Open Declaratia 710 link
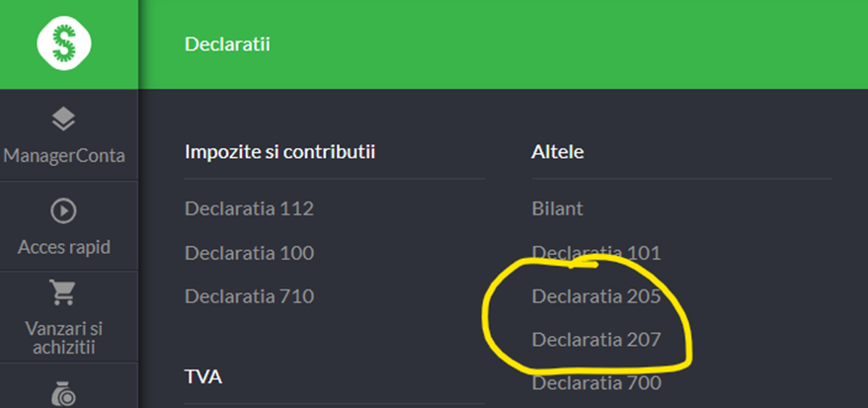 pos(249,296)
